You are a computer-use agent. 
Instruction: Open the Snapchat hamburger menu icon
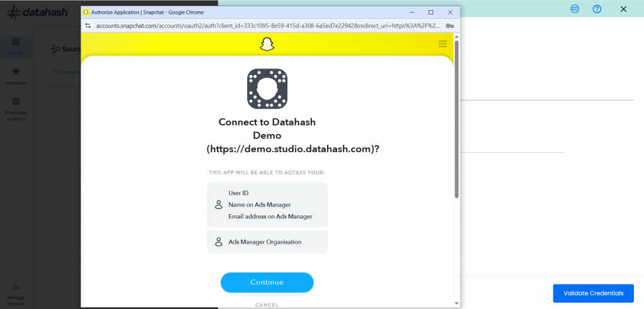click(442, 44)
